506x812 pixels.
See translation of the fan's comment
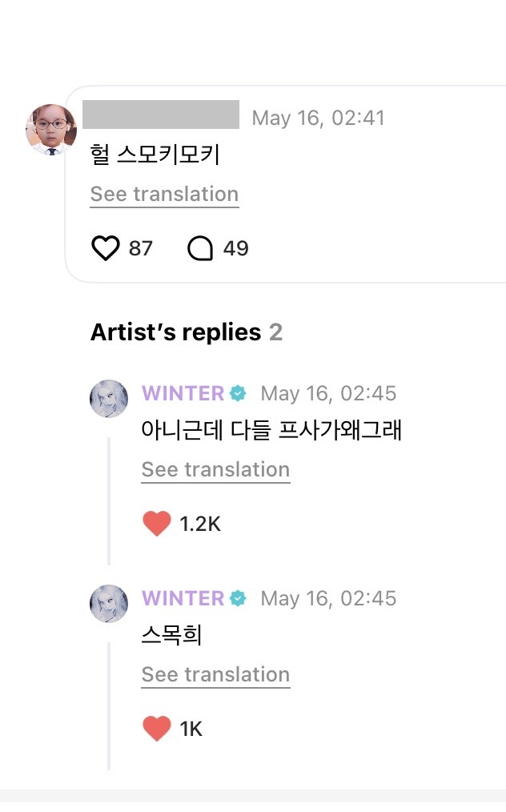(164, 195)
